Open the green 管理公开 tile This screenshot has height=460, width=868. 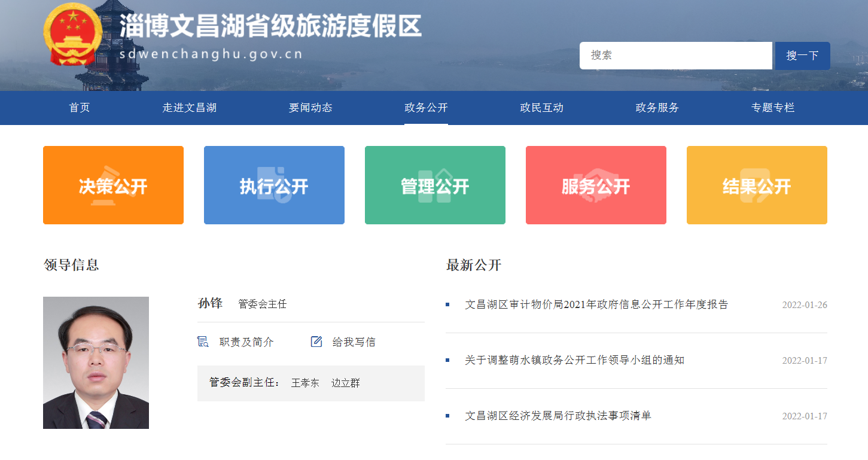[x=435, y=185]
